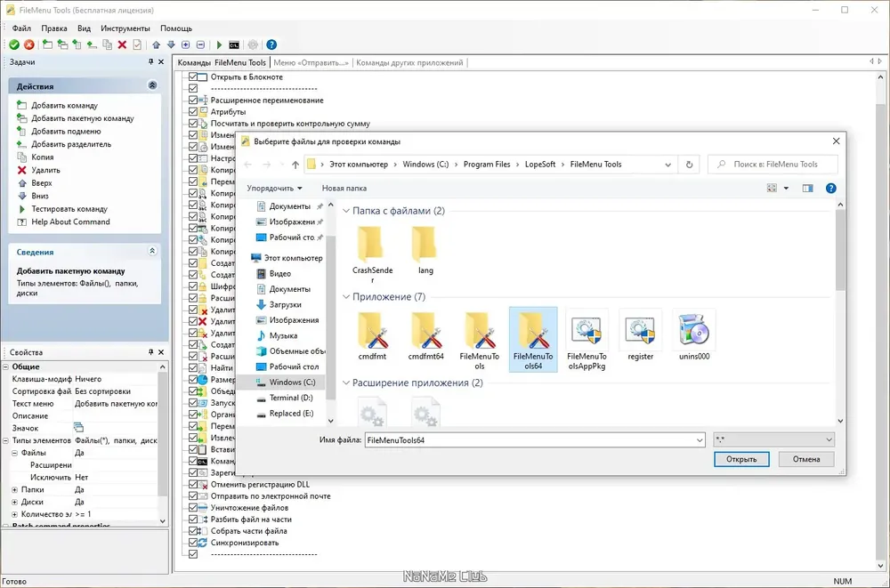Click the Refresh icon in file dialog address bar

(689, 165)
